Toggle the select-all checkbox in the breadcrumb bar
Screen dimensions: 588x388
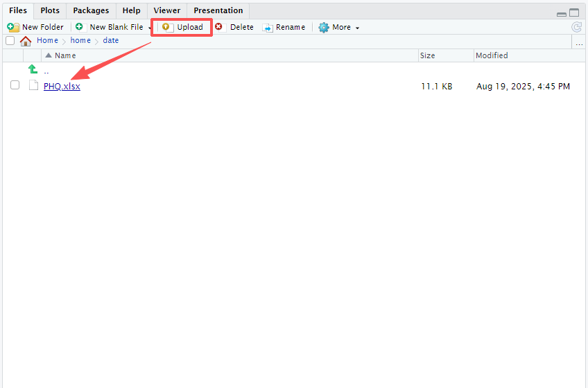(10, 40)
